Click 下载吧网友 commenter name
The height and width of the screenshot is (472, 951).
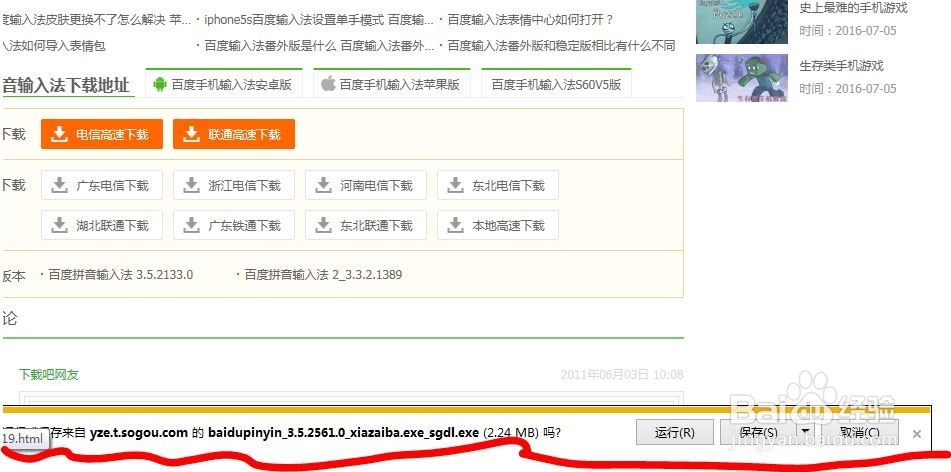pyautogui.click(x=49, y=374)
